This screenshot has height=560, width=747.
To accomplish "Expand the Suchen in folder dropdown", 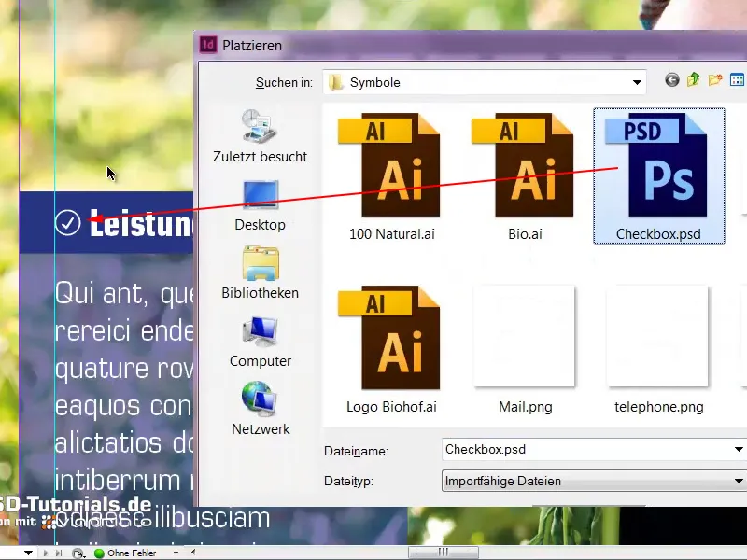I will tap(637, 82).
